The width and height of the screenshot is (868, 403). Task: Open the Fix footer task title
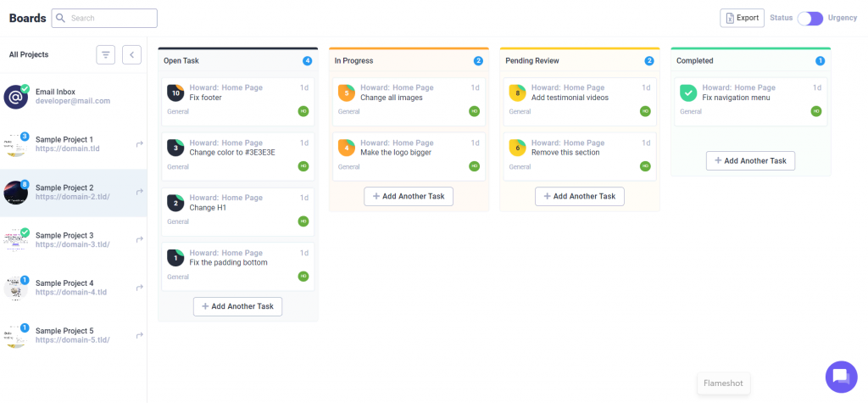coord(205,98)
